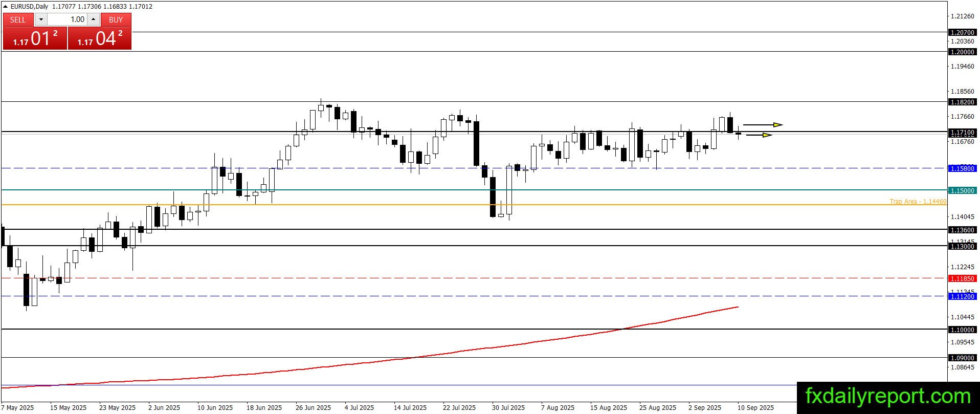
Task: Click the 10 Sep 2025 date label
Action: click(x=755, y=408)
